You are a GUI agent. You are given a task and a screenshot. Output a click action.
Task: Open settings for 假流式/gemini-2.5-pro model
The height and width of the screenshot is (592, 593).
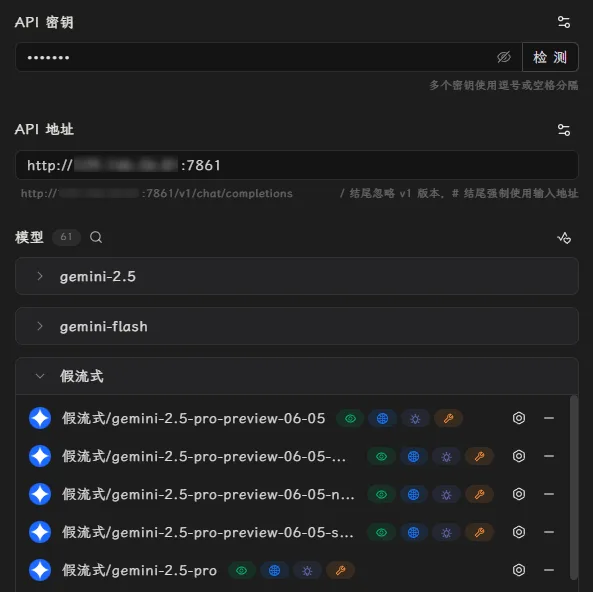(519, 570)
